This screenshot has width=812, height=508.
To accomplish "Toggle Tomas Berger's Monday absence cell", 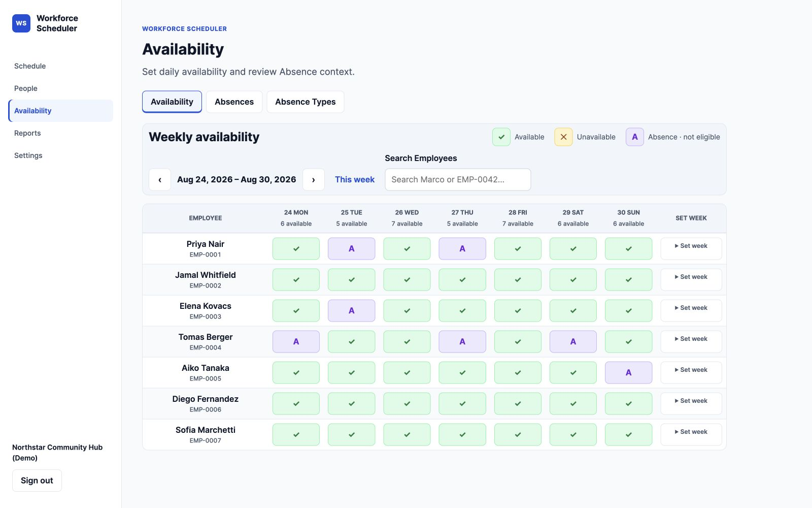I will pyautogui.click(x=296, y=342).
